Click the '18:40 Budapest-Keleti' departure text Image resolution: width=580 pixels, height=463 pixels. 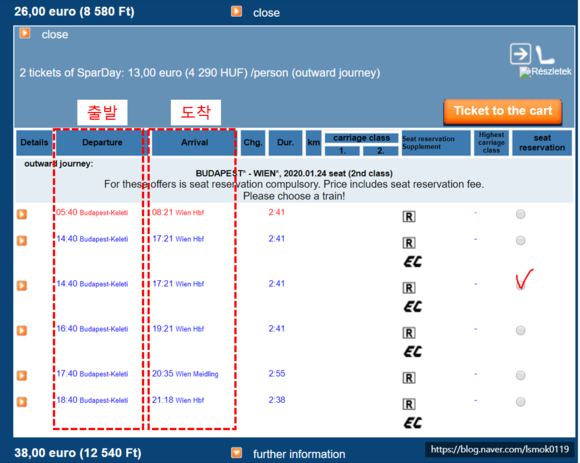pos(92,400)
